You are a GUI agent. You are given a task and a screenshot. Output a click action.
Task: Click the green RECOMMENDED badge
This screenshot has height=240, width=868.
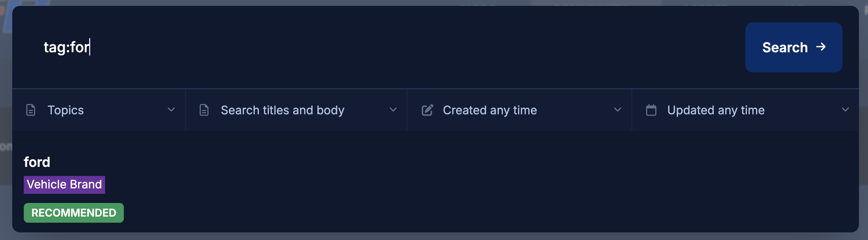coord(74,213)
